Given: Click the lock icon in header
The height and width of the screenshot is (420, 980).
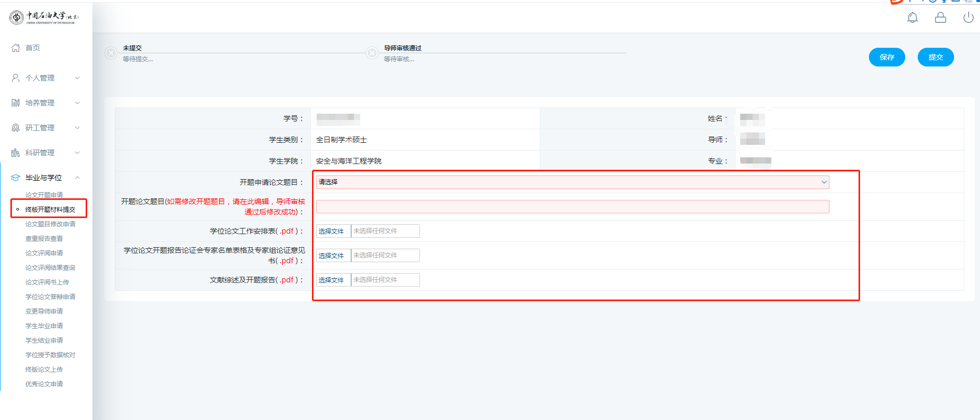Looking at the screenshot, I should click(x=940, y=18).
